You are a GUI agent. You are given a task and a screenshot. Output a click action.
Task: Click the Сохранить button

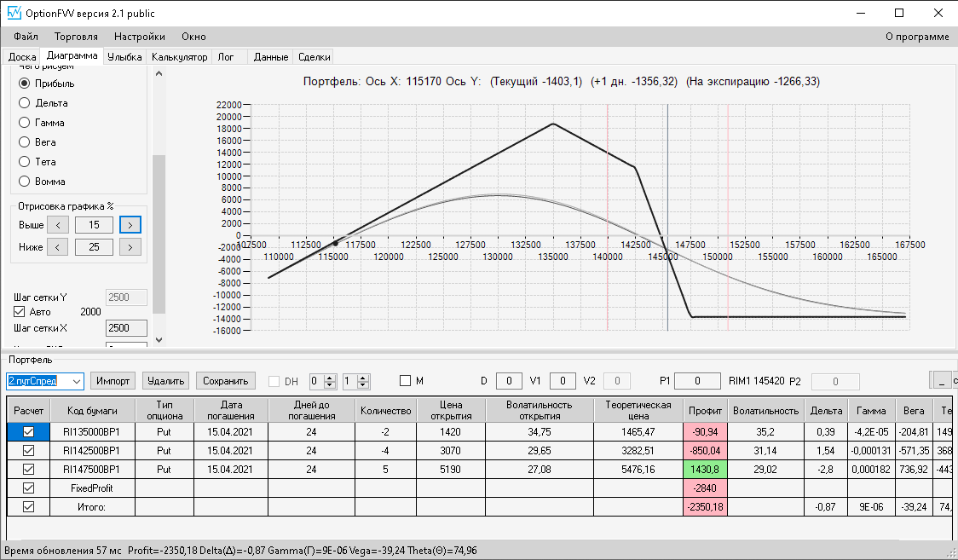[226, 381]
